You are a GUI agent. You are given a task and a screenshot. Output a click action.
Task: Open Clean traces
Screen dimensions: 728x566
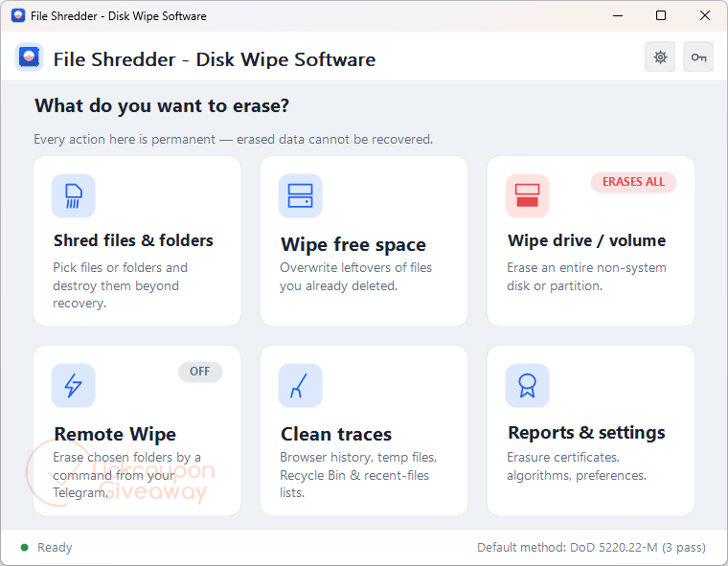[364, 430]
